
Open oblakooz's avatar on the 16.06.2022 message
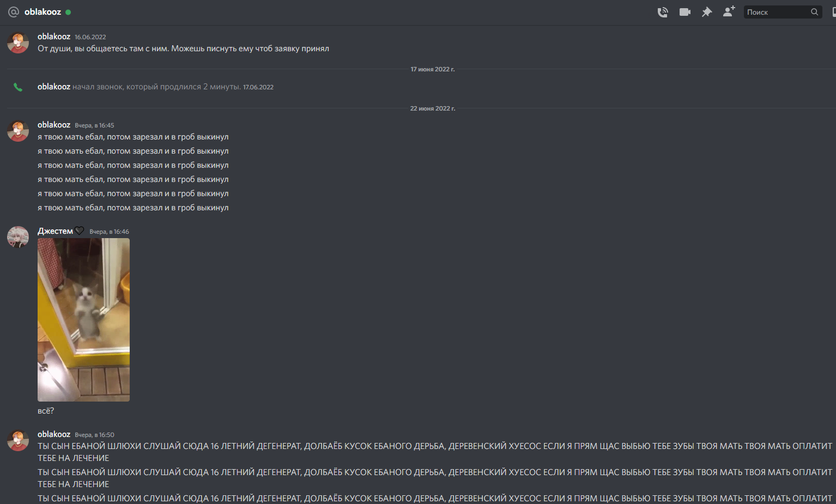18,42
